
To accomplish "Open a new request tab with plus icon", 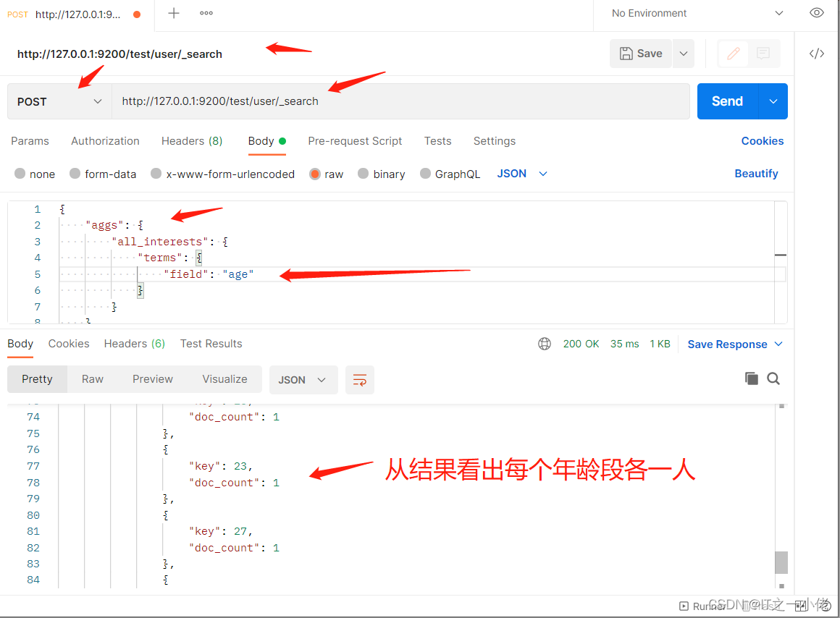I will point(174,14).
